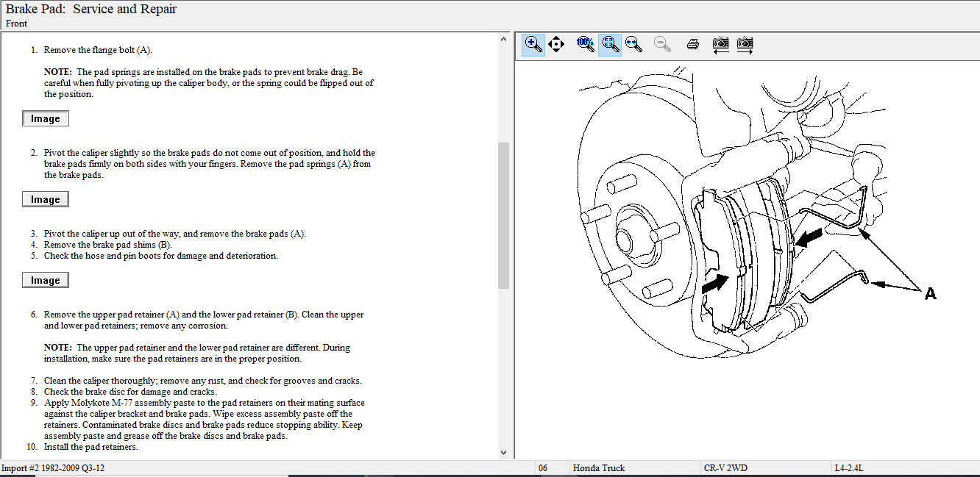Select the zoom in magnifier tool
This screenshot has height=477, width=980.
coord(533,44)
